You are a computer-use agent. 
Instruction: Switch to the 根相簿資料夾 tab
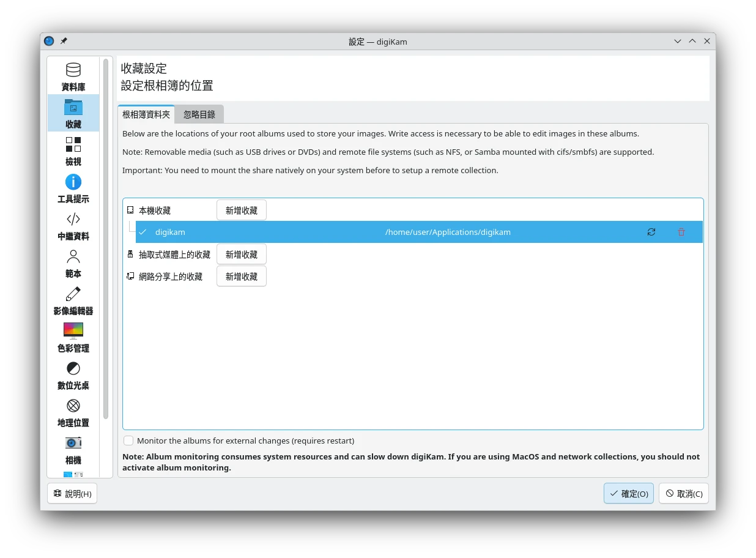click(x=146, y=114)
